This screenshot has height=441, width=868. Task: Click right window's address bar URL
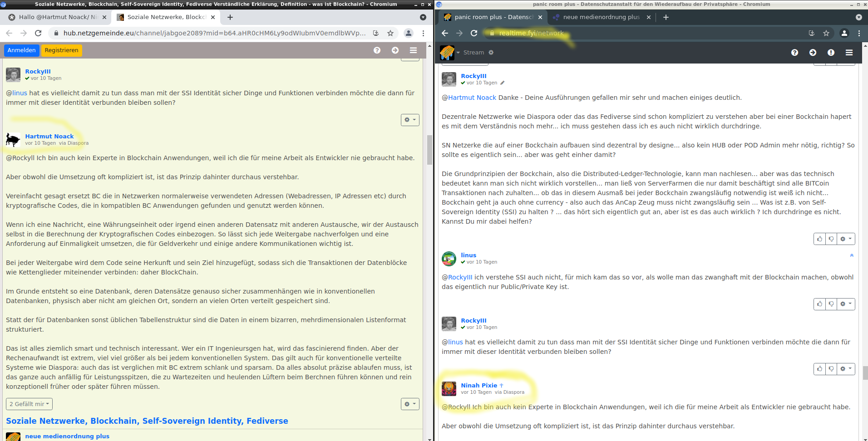coord(531,33)
